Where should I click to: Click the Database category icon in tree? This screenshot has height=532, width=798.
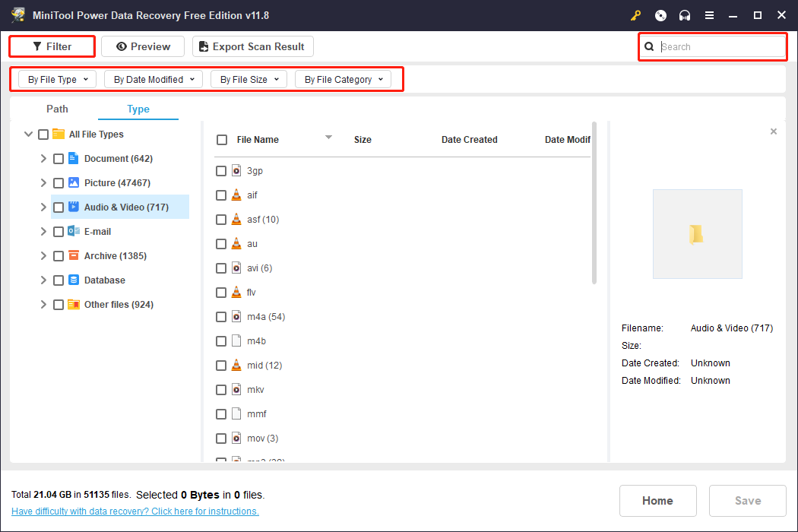pyautogui.click(x=74, y=280)
